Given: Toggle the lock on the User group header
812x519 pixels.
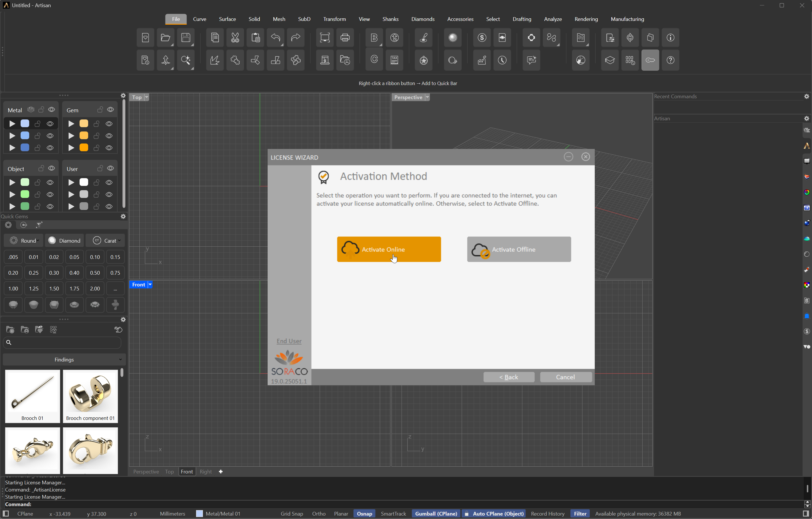Looking at the screenshot, I should click(100, 168).
